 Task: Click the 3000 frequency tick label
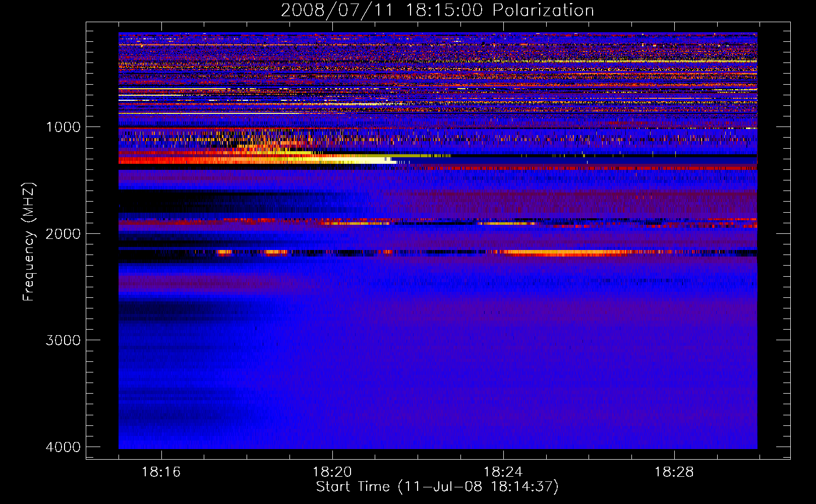coord(63,340)
